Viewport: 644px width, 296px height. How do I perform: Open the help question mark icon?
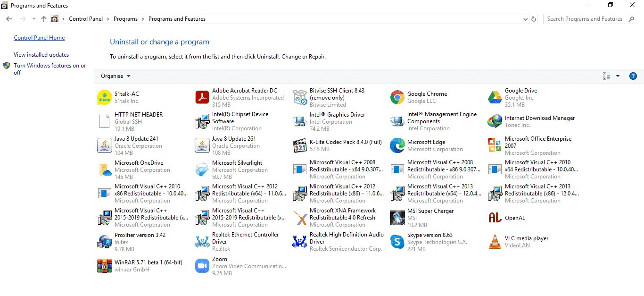633,76
